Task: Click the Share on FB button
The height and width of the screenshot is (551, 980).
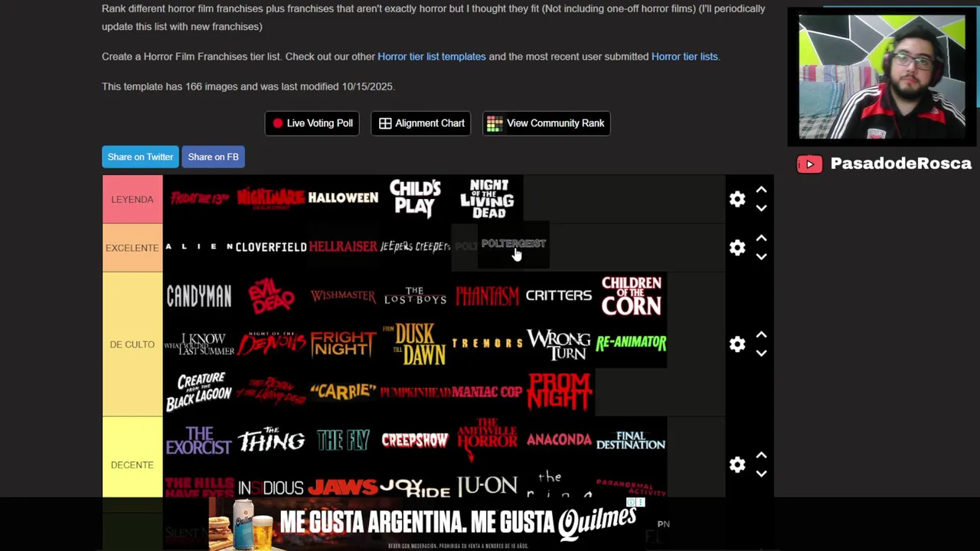Action: click(213, 157)
